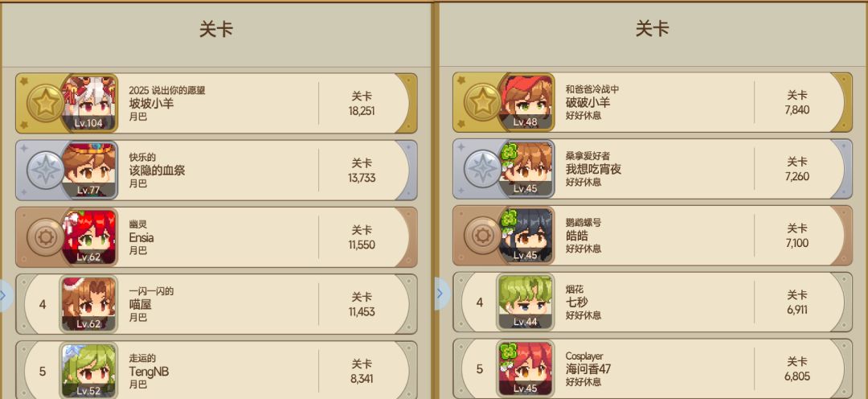Click the bronze medal beside Ensia
The image size is (868, 399).
pyautogui.click(x=45, y=237)
